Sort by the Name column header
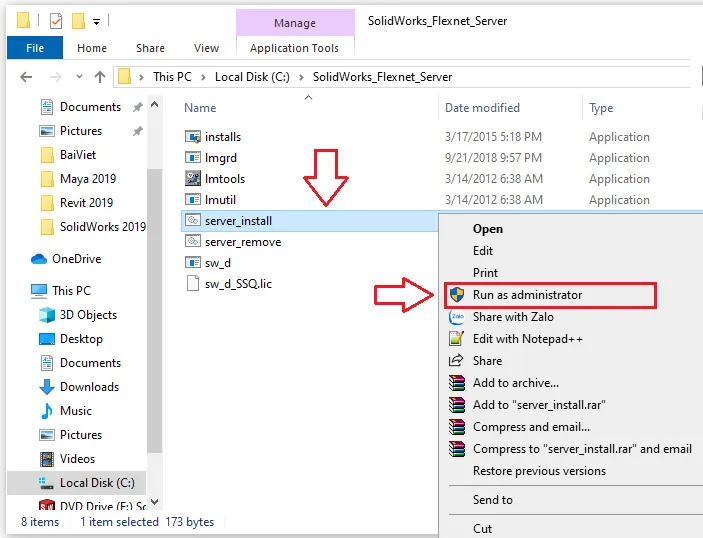This screenshot has height=538, width=703. pos(200,108)
